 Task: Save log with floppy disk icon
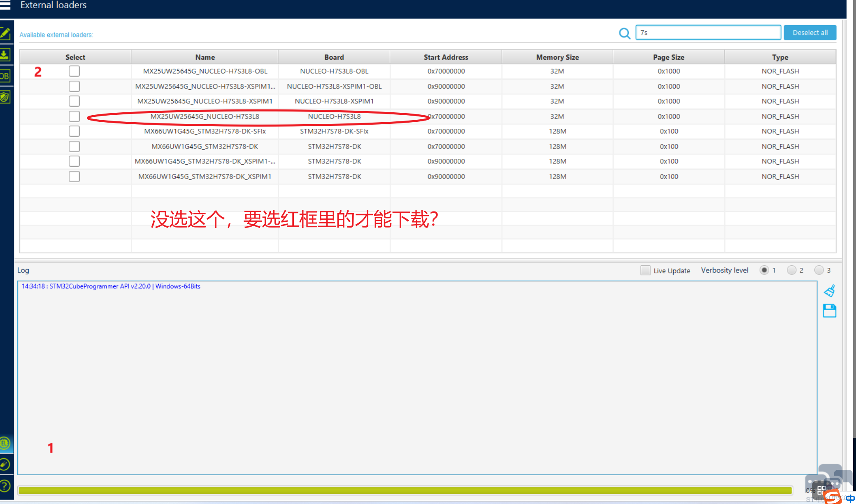pos(829,311)
